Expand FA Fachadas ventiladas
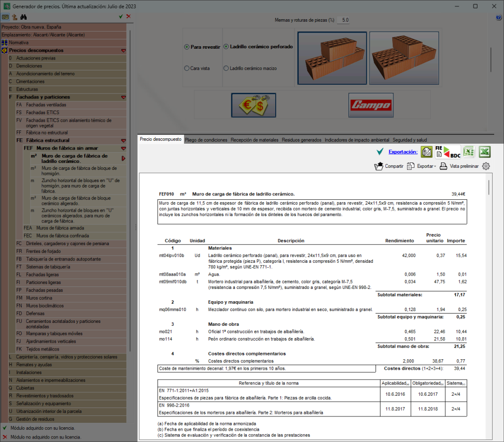 click(x=71, y=105)
